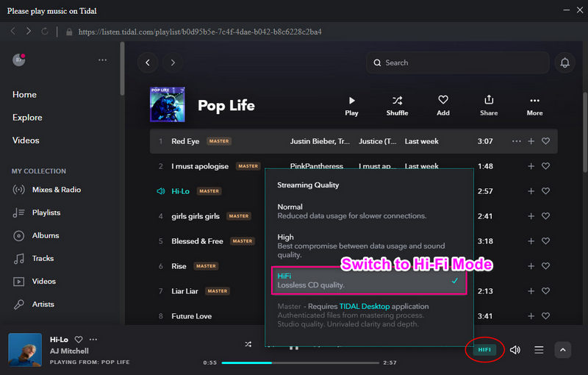The image size is (588, 375).
Task: Navigate back with Tidal back chevron
Action: pyautogui.click(x=148, y=63)
